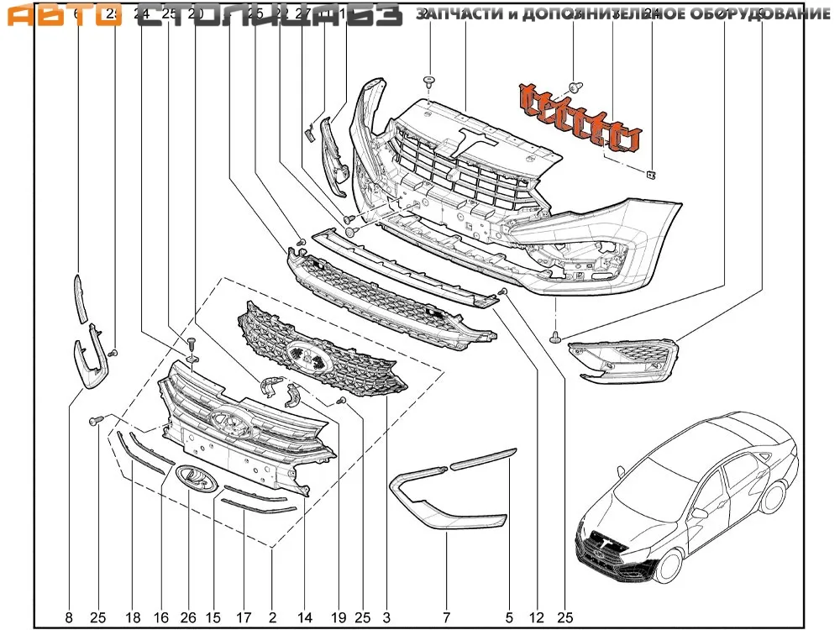Select part number 26 callout
This screenshot has height=630, width=840.
point(188,618)
